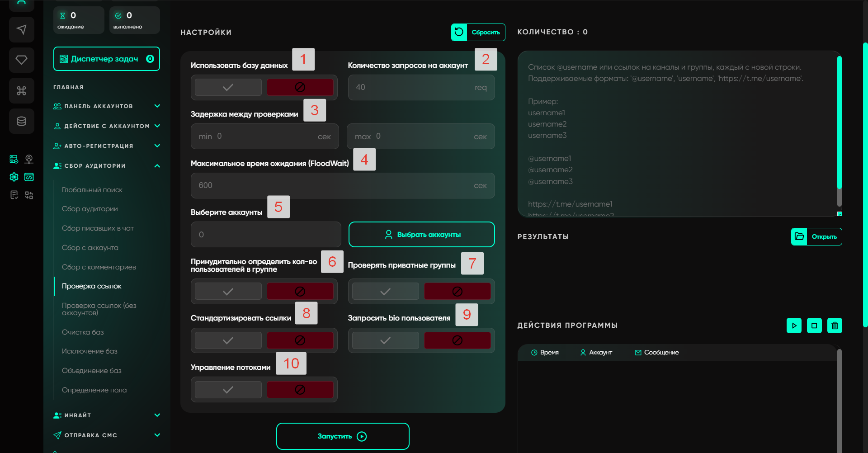The width and height of the screenshot is (868, 453).
Task: Click the command key icon in sidebar
Action: click(21, 91)
